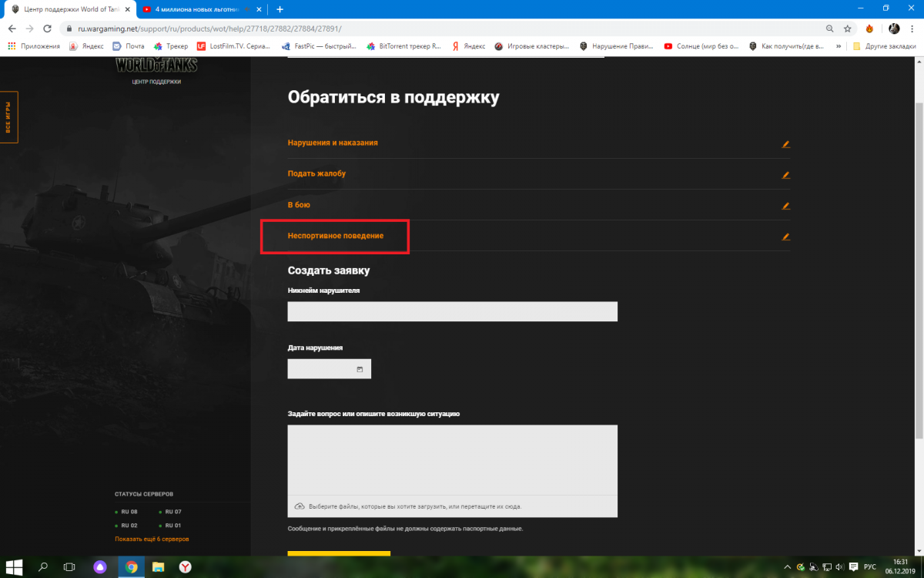
Task: Launch Alice assistant from the taskbar
Action: point(101,567)
